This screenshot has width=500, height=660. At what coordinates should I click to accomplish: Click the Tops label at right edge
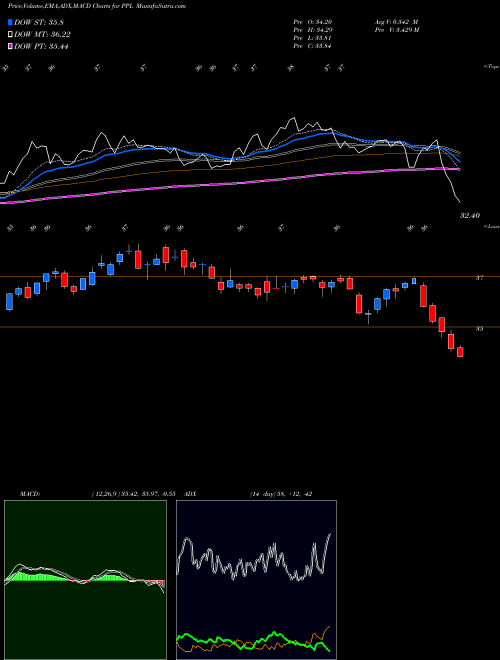pyautogui.click(x=491, y=67)
